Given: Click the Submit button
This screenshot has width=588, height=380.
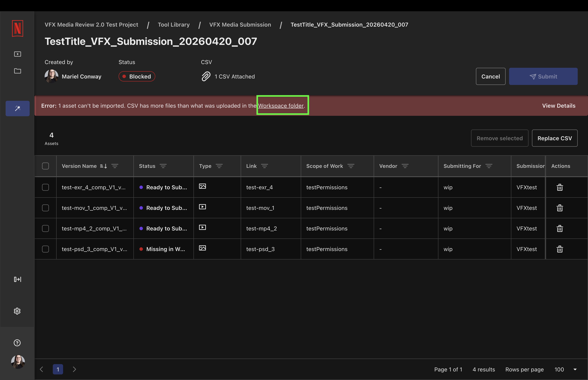Looking at the screenshot, I should click(x=543, y=76).
